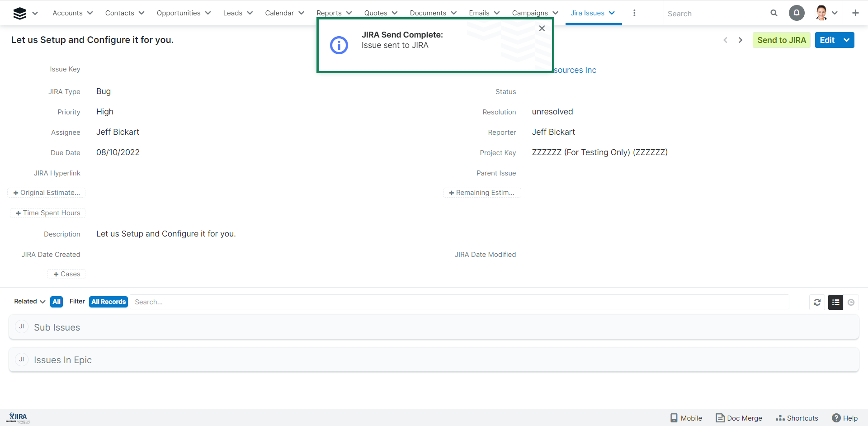This screenshot has height=426, width=868.
Task: Show the Original Estimate field
Action: (x=47, y=193)
